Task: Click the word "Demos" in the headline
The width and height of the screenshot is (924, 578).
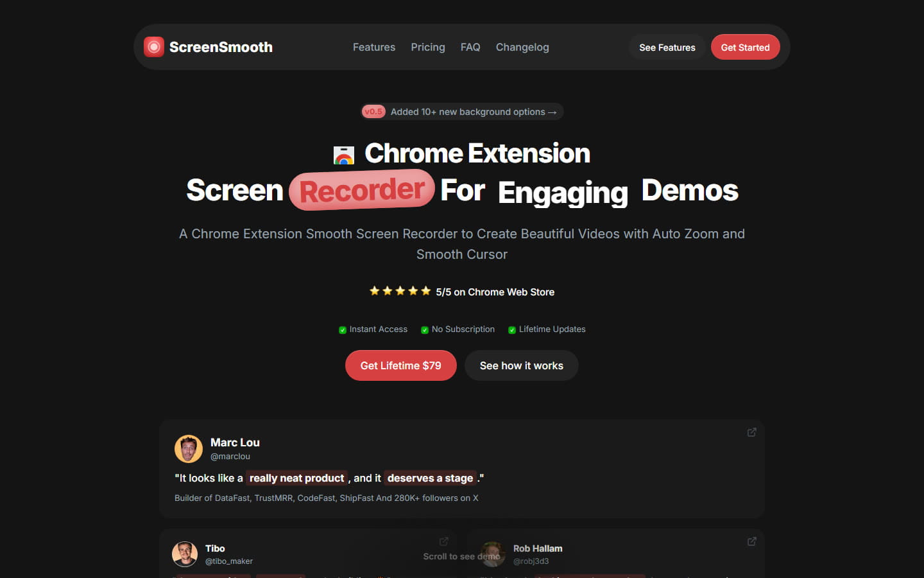Action: click(x=690, y=190)
